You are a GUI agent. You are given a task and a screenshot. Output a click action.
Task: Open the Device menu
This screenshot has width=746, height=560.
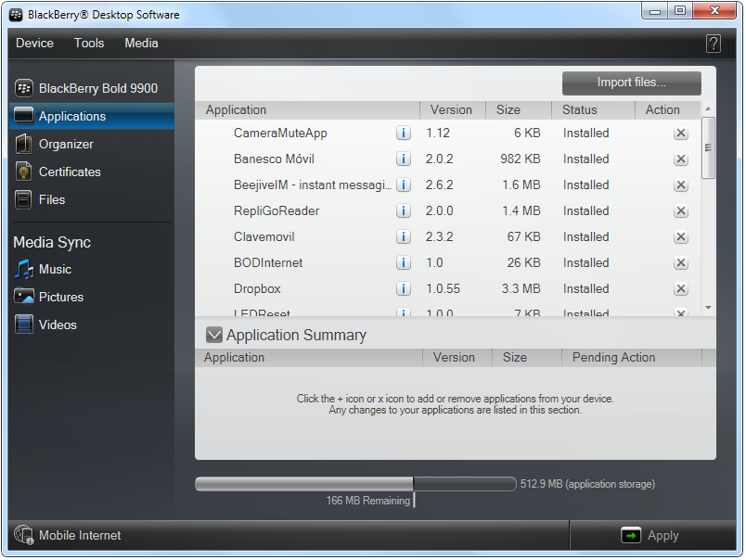pyautogui.click(x=34, y=44)
